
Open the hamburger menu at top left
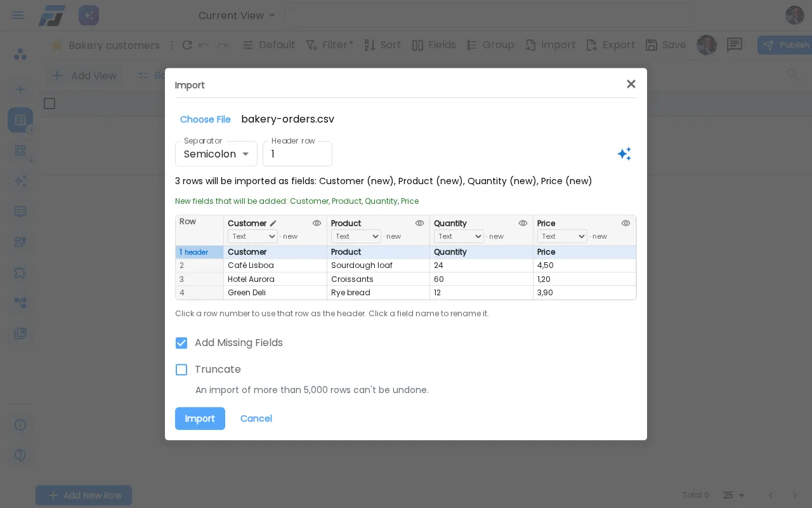point(18,15)
